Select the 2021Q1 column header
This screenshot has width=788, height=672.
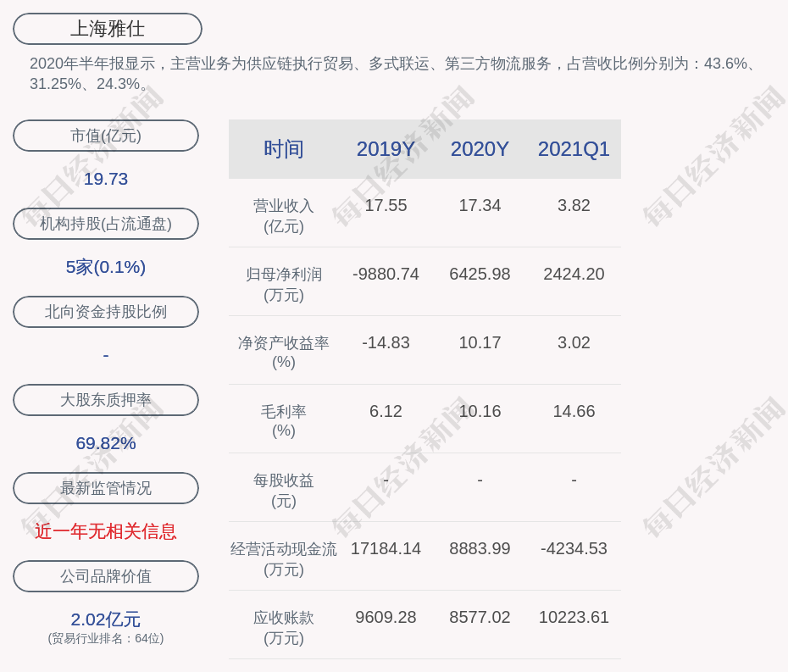[574, 149]
